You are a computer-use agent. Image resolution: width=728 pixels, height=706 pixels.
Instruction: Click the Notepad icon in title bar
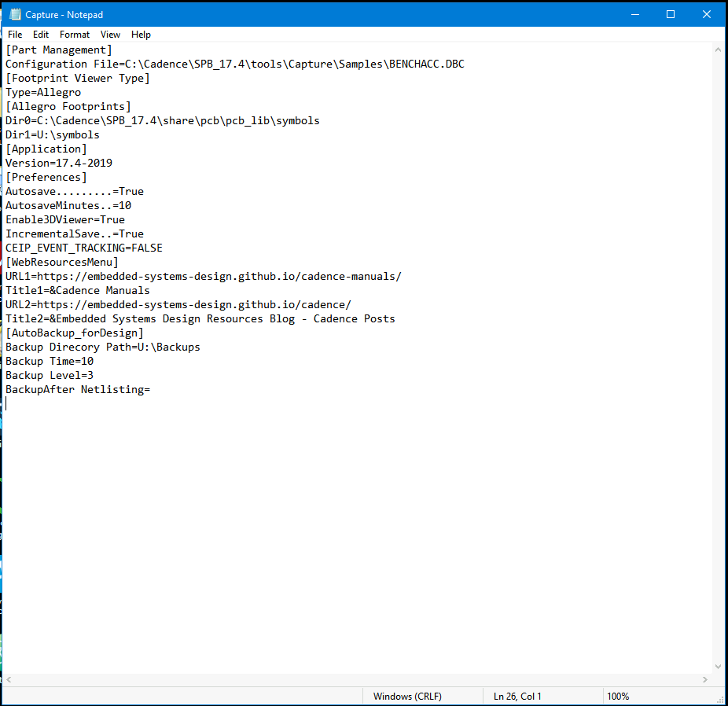point(15,14)
